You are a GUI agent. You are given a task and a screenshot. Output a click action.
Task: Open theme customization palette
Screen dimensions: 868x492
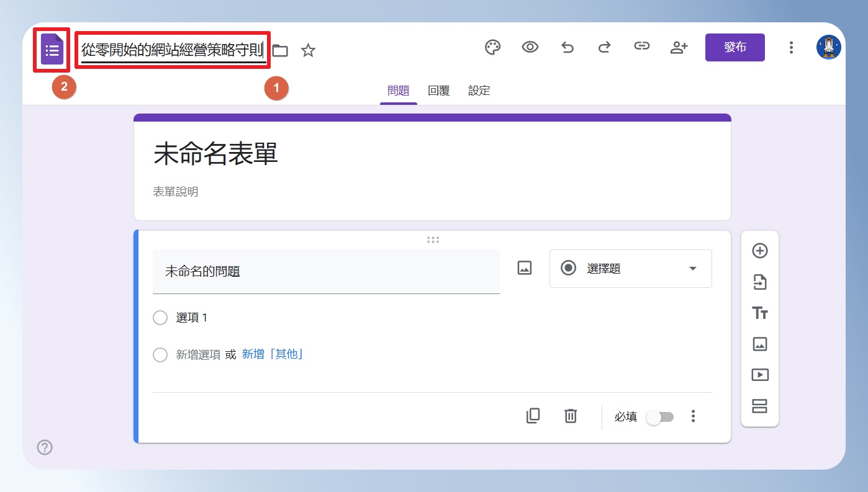(x=492, y=47)
